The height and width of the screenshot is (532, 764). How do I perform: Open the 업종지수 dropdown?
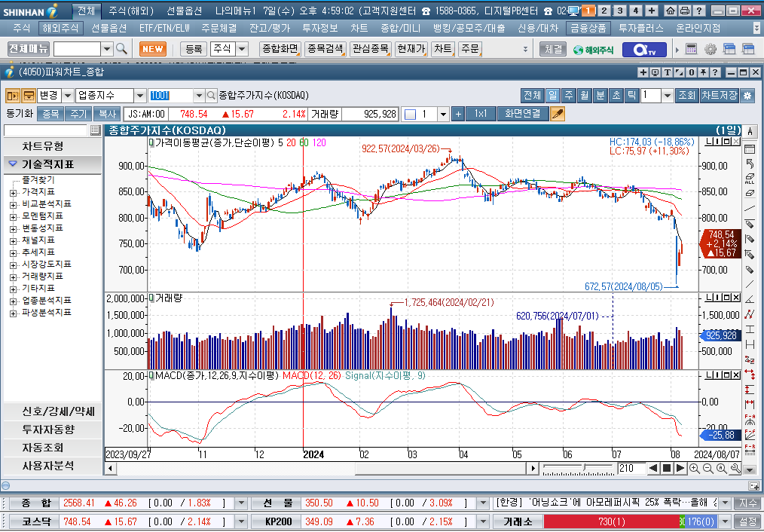[140, 96]
